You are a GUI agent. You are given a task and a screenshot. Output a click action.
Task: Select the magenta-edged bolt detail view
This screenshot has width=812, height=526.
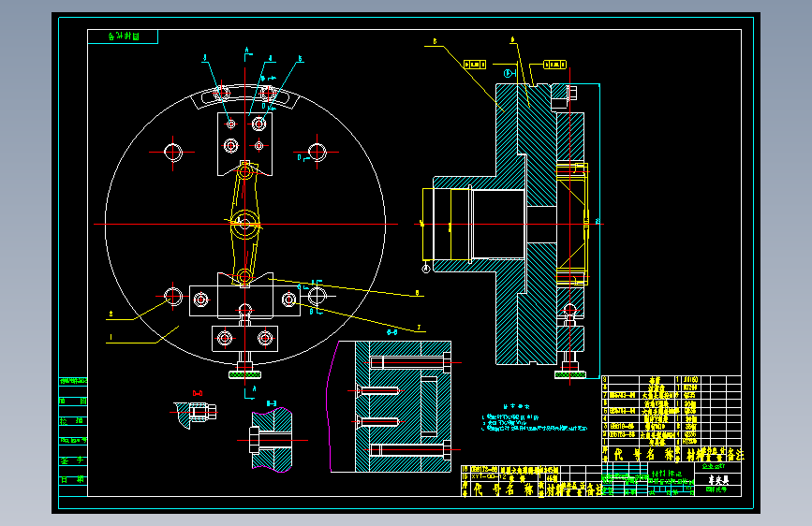coord(272,440)
